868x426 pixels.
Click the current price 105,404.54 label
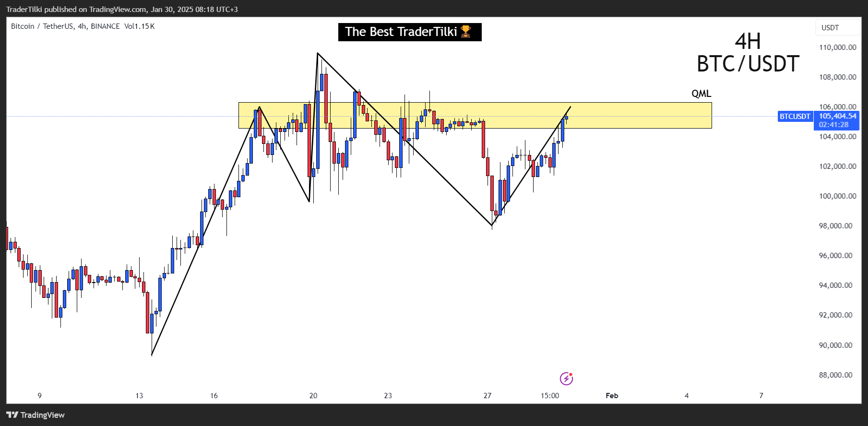coord(837,116)
